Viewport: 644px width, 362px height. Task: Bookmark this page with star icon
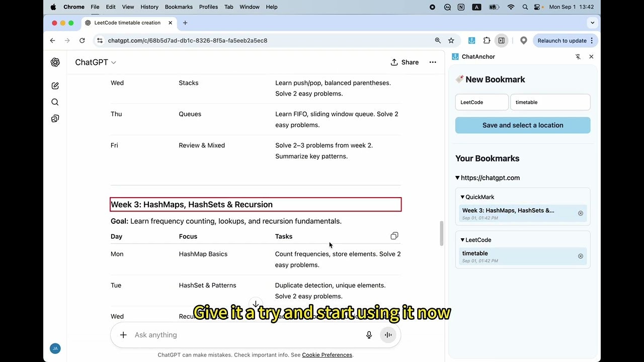pos(451,41)
